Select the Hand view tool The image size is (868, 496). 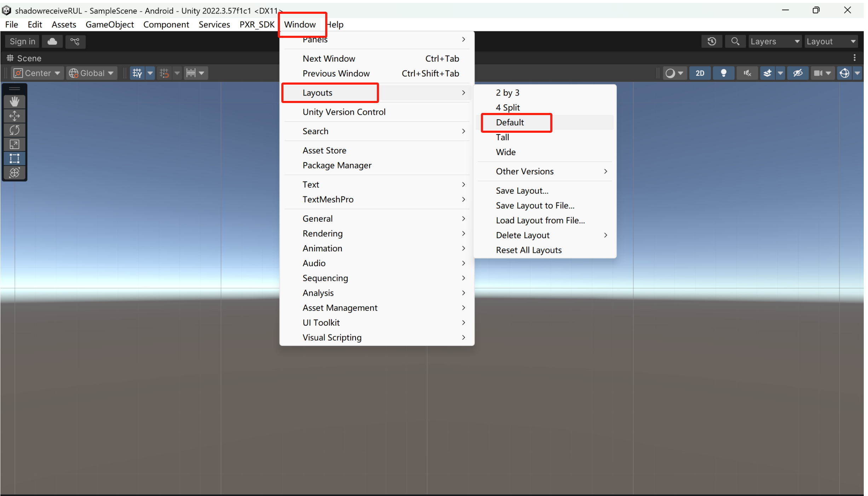coord(14,102)
